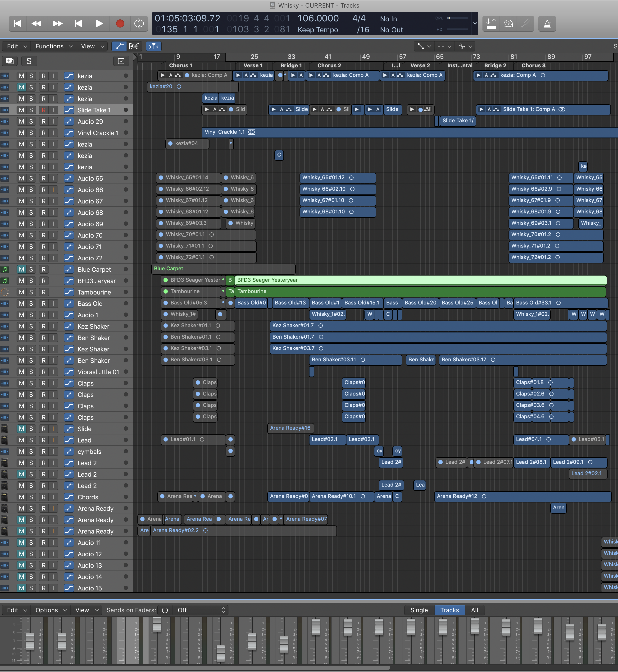Open track header options dropdown icon
The width and height of the screenshot is (618, 672).
(121, 61)
